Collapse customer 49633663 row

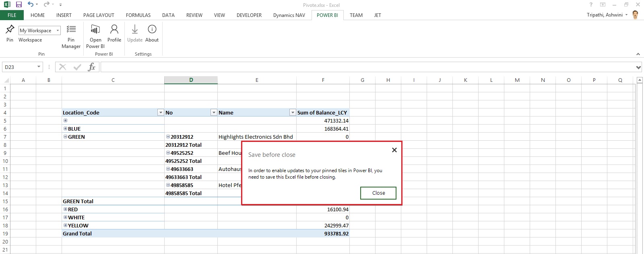(168, 169)
